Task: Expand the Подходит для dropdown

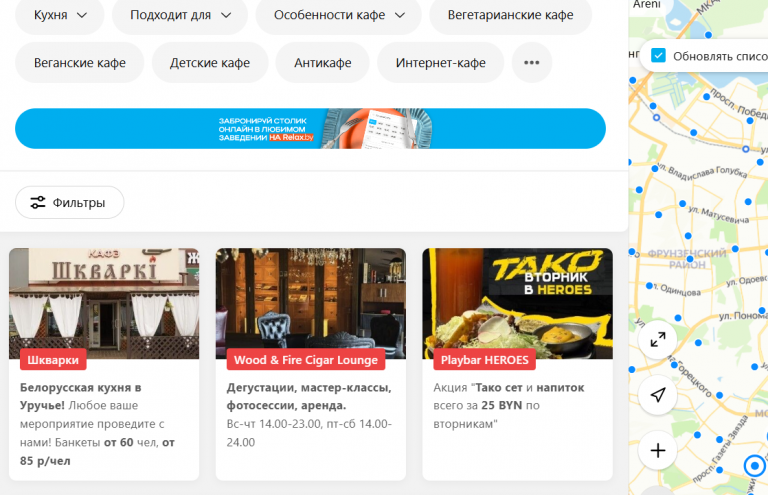Action: pyautogui.click(x=180, y=15)
